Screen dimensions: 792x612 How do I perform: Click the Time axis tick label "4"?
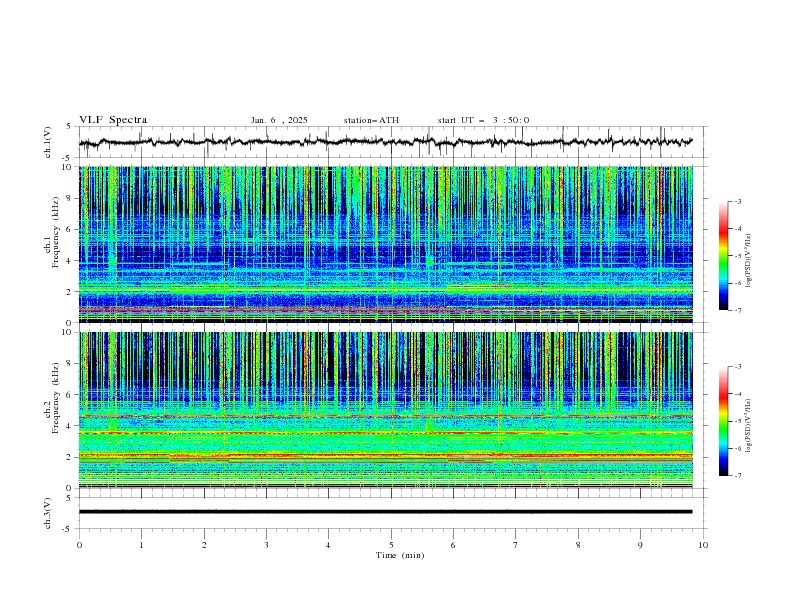[329, 545]
